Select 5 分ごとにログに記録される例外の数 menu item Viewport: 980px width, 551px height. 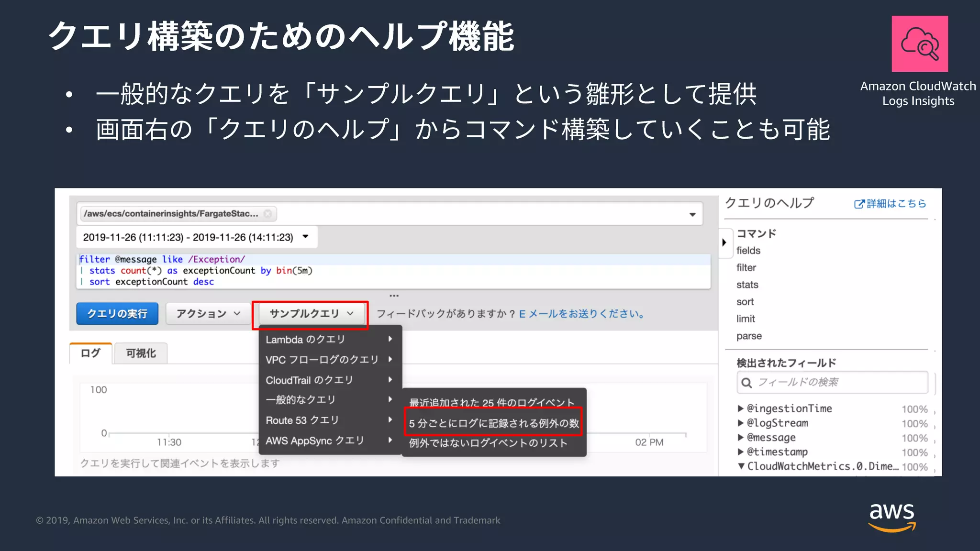click(493, 423)
